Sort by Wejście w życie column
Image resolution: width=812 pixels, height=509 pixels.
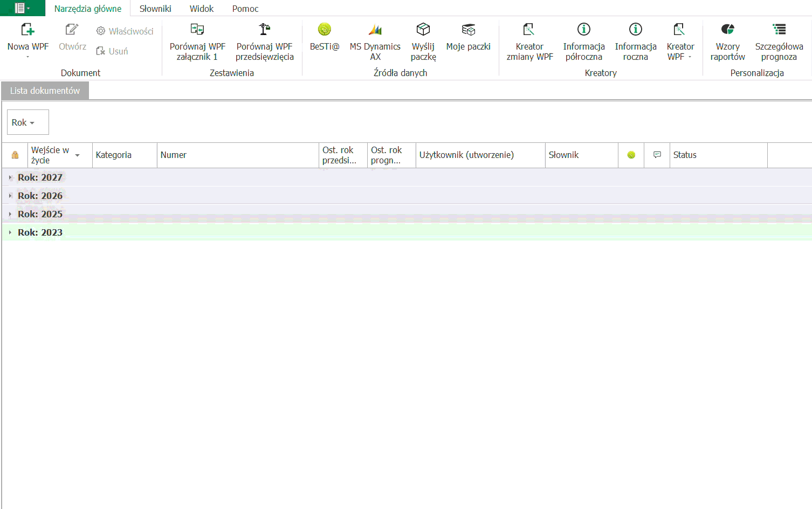[x=60, y=155]
